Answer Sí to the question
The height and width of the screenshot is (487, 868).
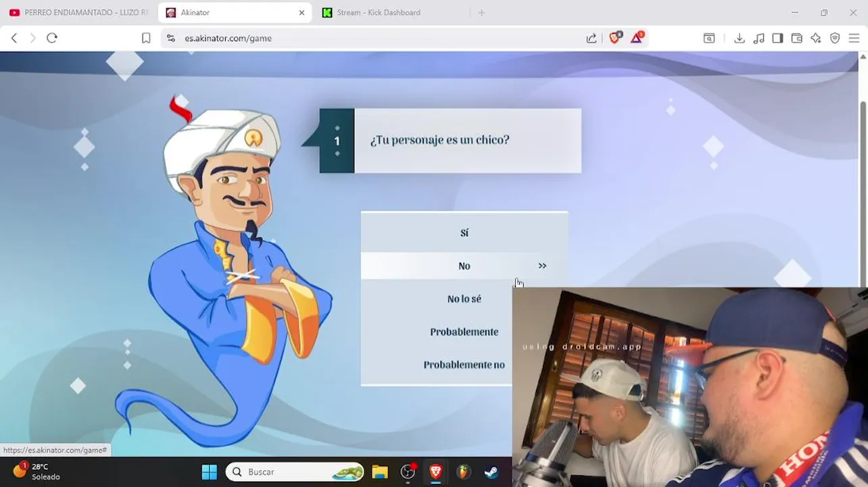click(464, 233)
